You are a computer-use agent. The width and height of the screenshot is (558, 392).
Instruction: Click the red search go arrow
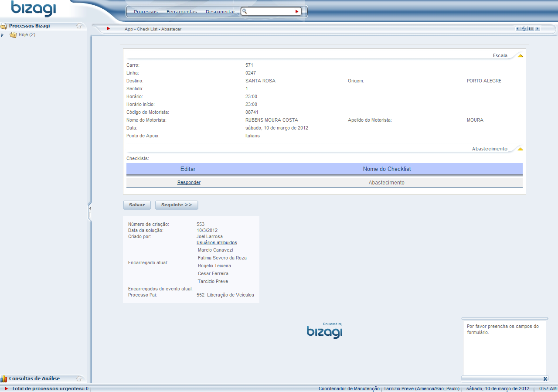click(x=297, y=11)
